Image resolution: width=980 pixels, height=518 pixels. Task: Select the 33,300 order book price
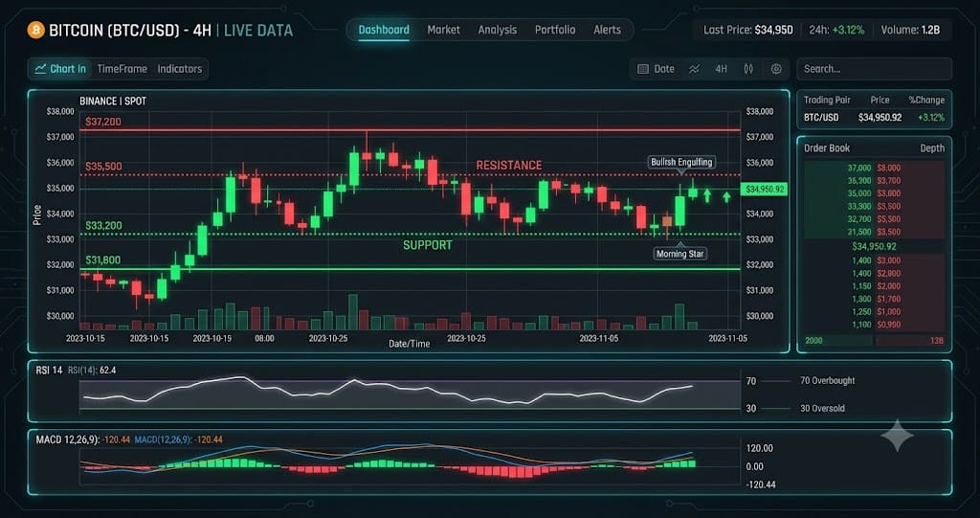(859, 206)
